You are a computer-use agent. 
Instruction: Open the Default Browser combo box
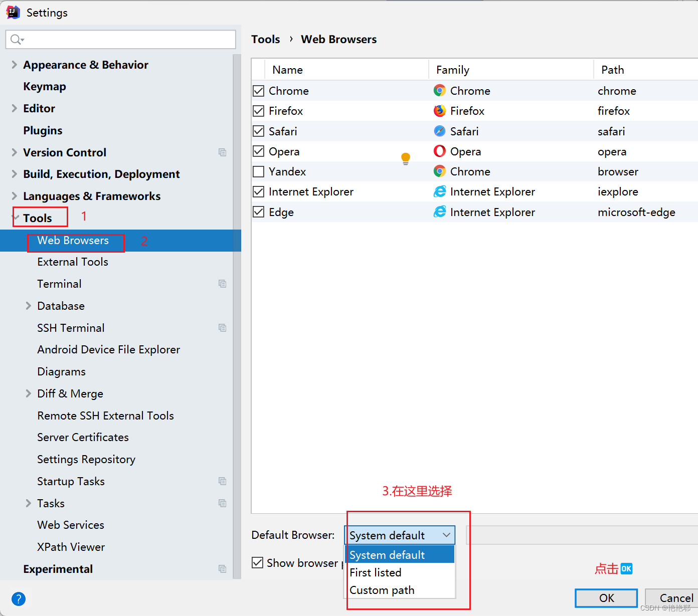400,535
